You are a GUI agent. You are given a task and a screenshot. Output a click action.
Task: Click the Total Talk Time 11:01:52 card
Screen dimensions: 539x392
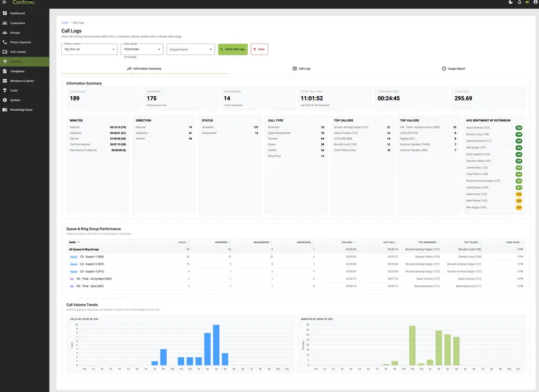pos(334,99)
